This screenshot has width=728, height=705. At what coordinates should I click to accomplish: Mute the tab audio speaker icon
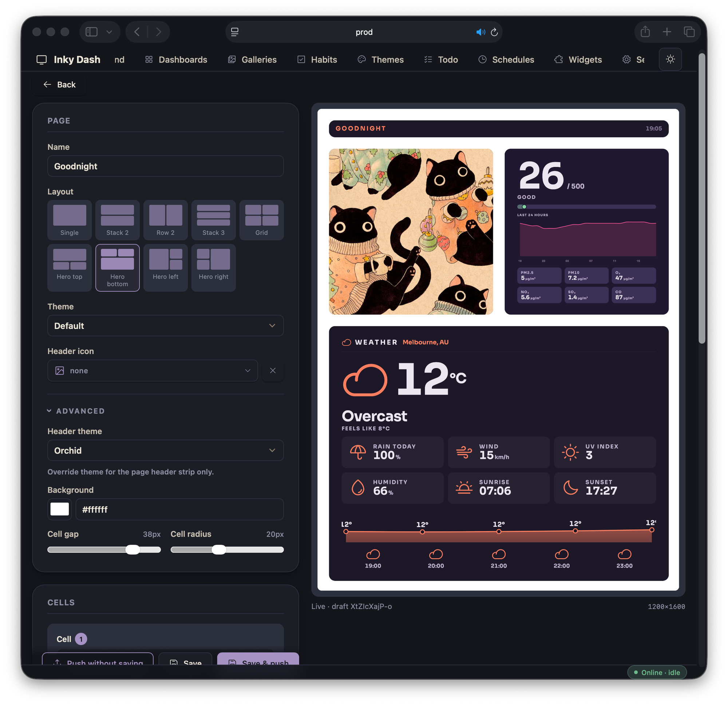click(x=480, y=32)
